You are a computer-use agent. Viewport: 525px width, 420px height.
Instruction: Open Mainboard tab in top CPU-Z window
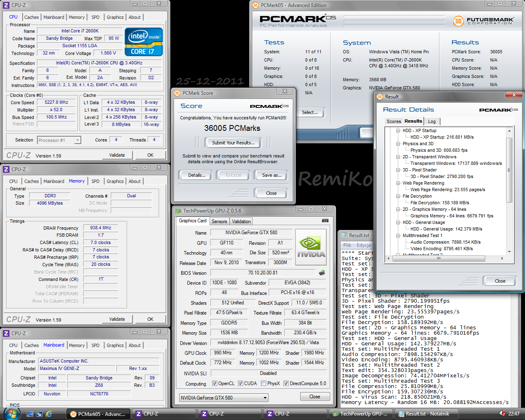(54, 17)
